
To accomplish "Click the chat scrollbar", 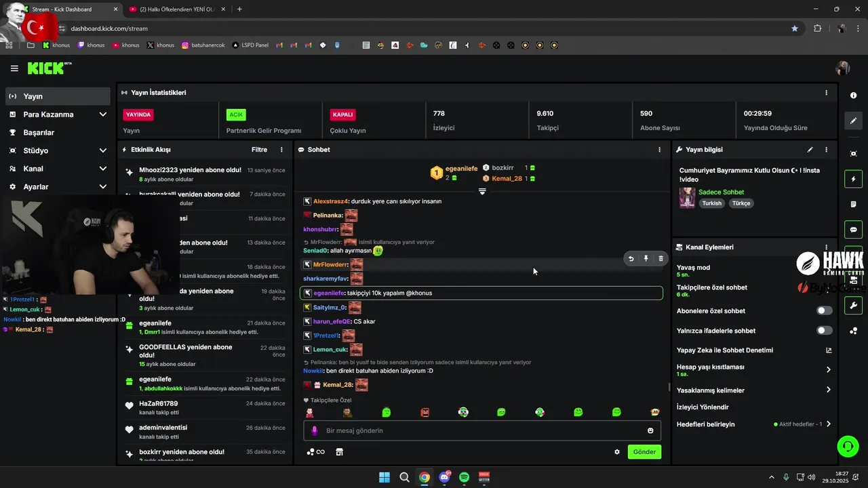I will tap(669, 387).
